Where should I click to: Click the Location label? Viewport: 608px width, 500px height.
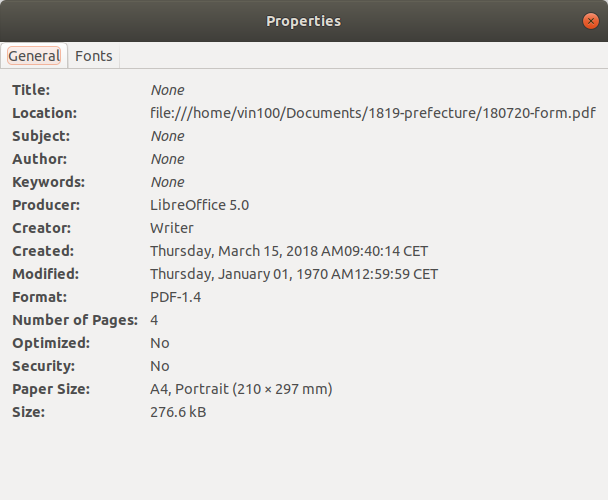tap(44, 113)
